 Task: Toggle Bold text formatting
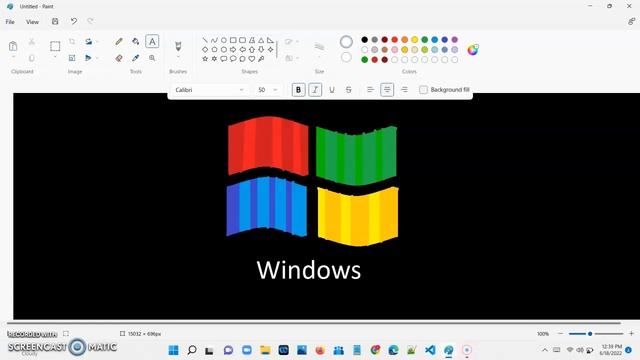pos(298,90)
